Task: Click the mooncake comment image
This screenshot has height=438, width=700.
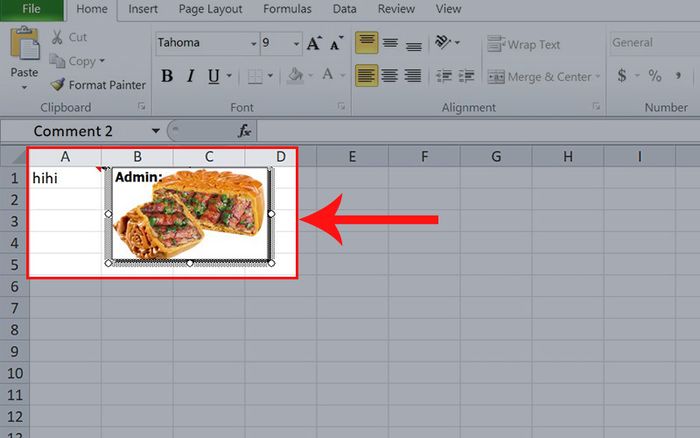Action: click(x=190, y=215)
